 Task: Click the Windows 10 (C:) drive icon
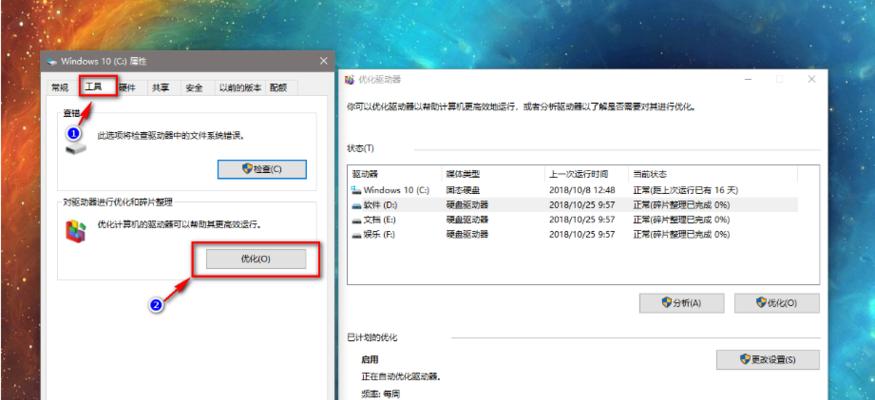point(356,190)
